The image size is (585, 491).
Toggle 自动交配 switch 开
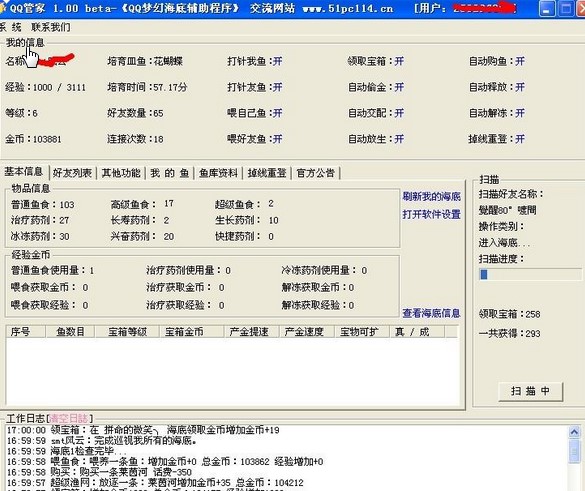click(x=399, y=113)
